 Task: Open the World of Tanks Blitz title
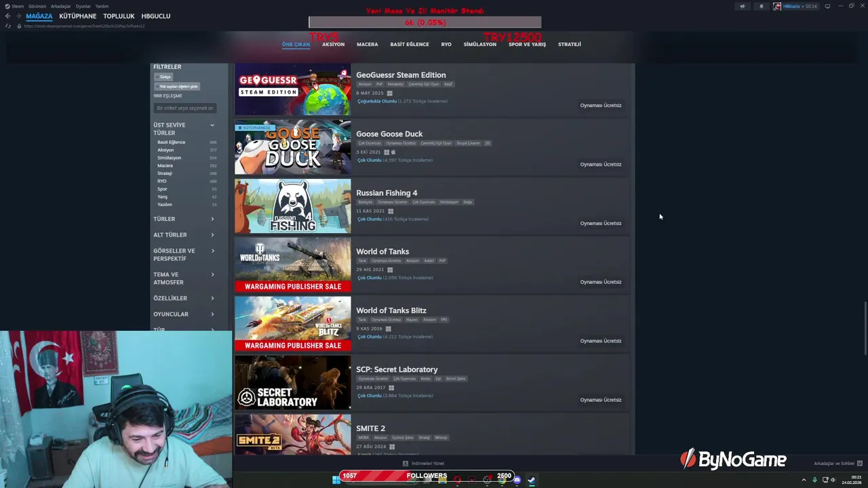391,310
